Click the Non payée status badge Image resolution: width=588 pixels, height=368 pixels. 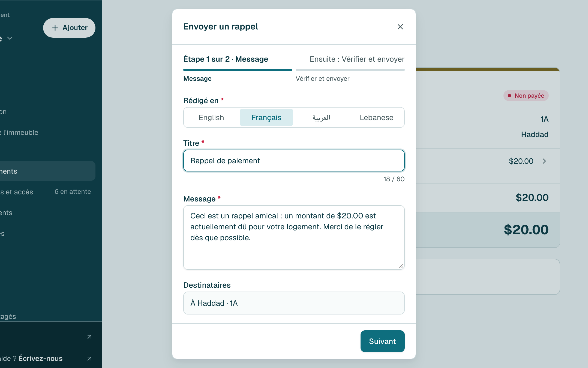pos(526,96)
